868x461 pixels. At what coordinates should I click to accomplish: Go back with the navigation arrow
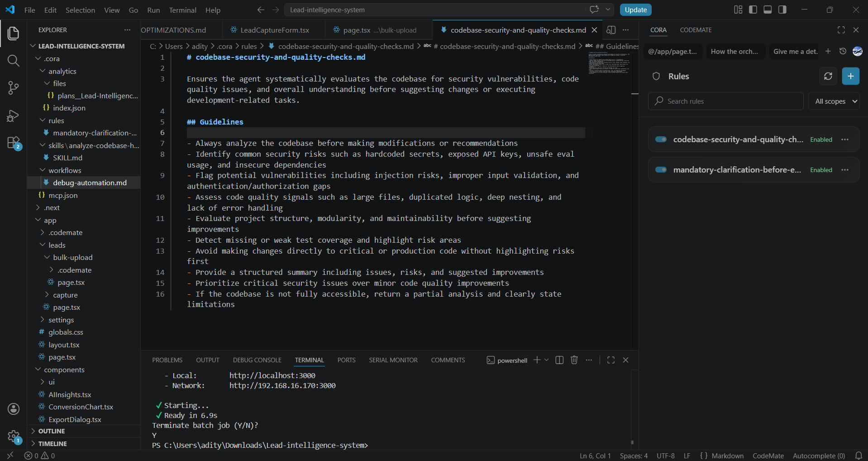click(x=261, y=10)
